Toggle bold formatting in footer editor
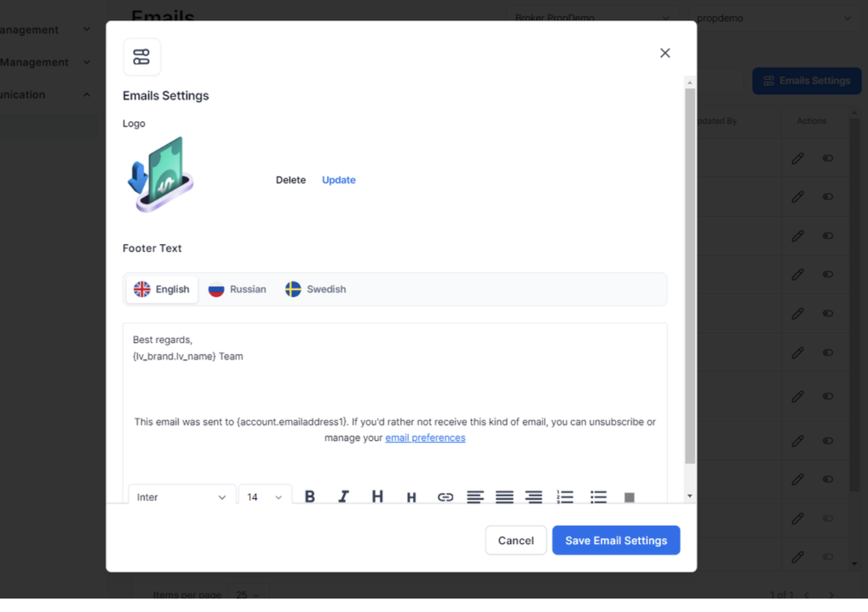 click(x=310, y=497)
